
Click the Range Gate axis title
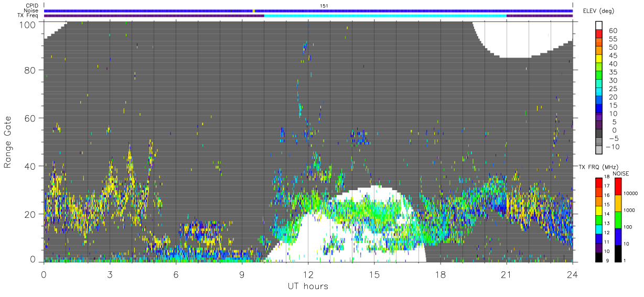pos(8,141)
